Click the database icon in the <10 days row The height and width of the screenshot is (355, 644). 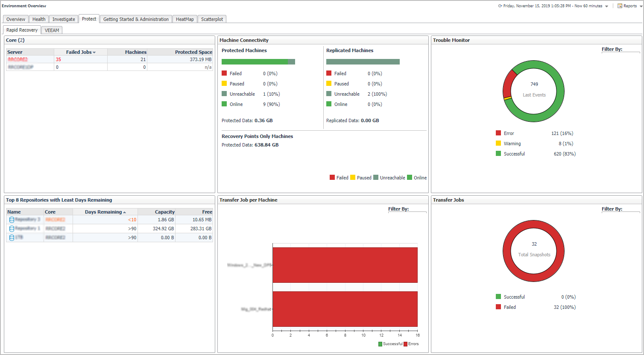pos(12,220)
